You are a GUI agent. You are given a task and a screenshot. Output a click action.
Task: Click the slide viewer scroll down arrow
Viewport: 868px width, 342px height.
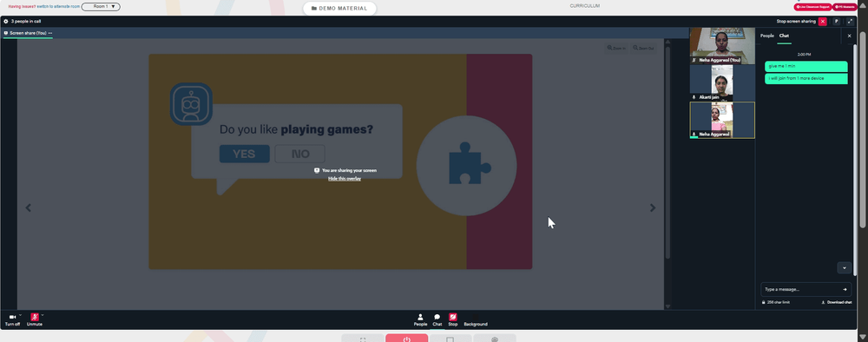667,306
